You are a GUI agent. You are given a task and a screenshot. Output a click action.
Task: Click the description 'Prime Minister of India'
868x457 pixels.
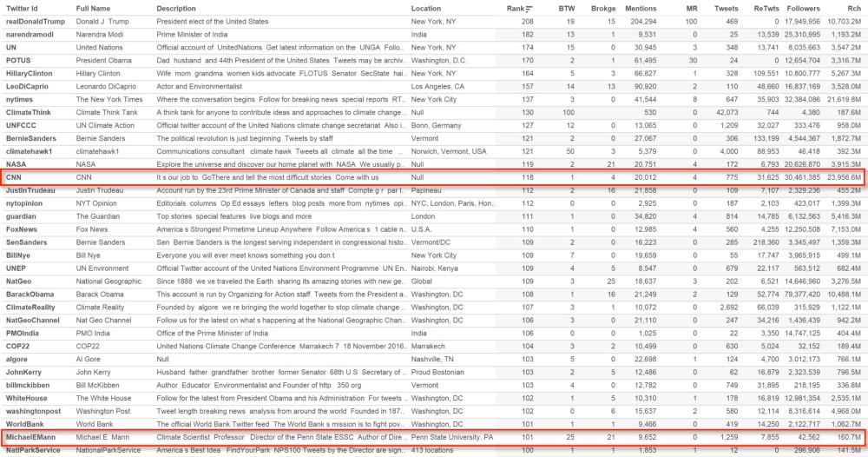(192, 35)
